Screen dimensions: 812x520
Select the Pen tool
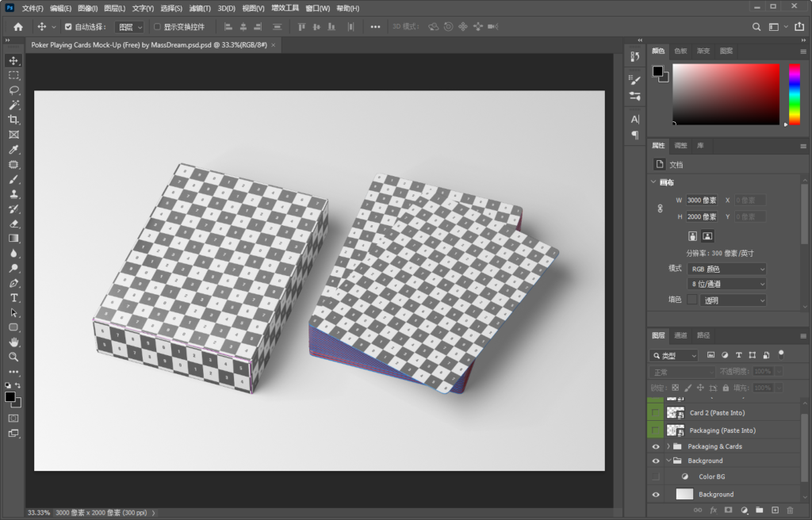13,283
